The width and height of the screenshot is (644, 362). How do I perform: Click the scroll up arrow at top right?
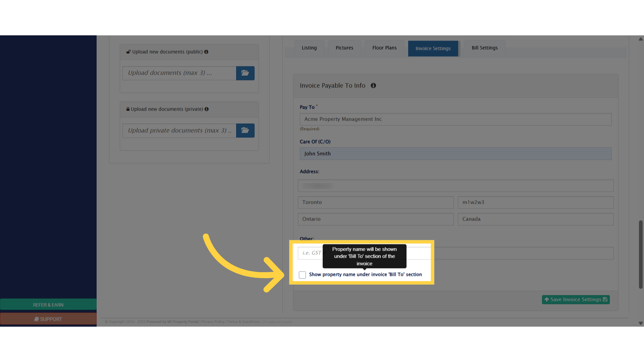(x=641, y=39)
